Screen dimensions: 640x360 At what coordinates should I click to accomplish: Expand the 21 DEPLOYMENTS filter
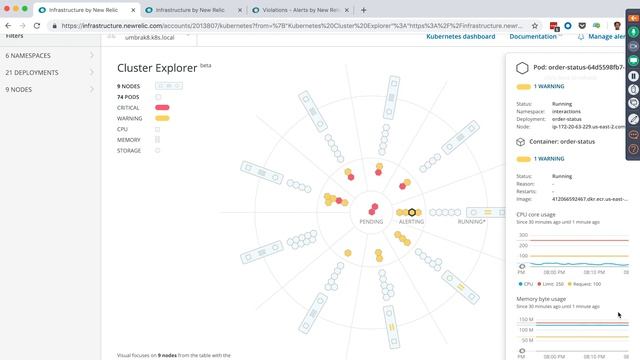[x=49, y=72]
